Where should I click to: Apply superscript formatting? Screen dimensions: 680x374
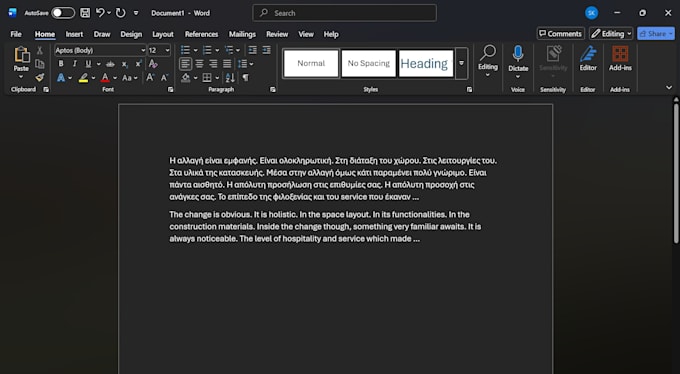(x=138, y=64)
